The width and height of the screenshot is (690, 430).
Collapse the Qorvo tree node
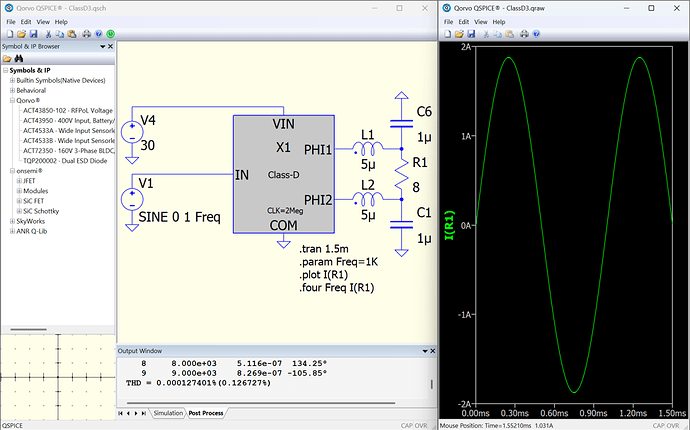coord(12,100)
